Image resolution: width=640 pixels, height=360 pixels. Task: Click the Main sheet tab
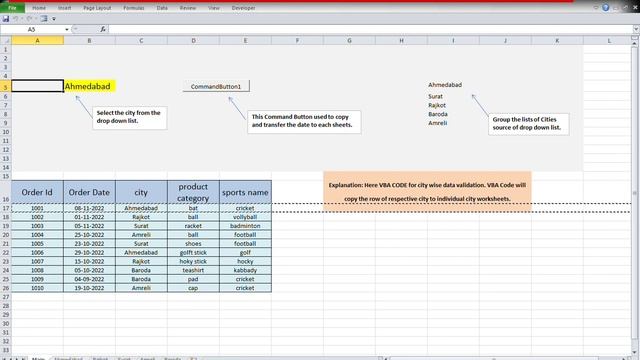(x=38, y=358)
